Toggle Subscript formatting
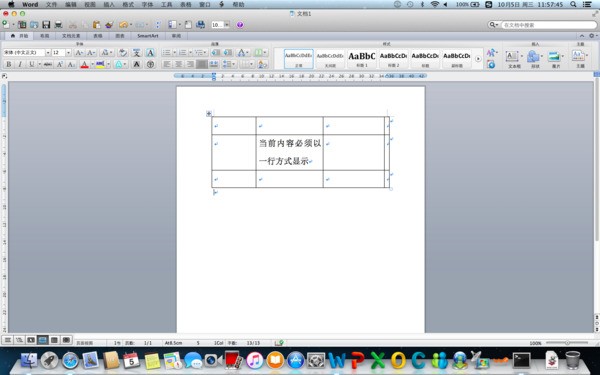This screenshot has height=375, width=600. coord(71,64)
